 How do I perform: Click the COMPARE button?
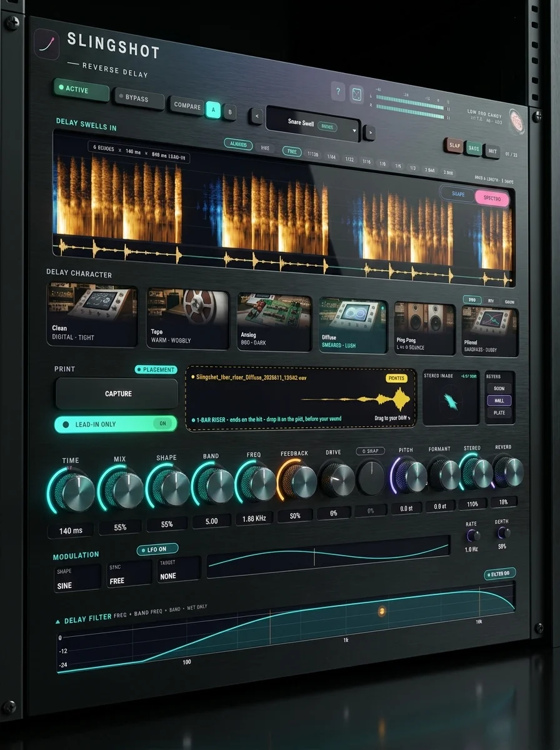187,105
